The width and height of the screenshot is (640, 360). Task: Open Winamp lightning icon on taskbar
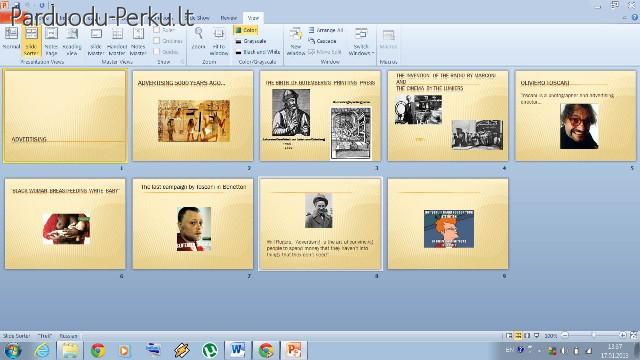coord(182,351)
